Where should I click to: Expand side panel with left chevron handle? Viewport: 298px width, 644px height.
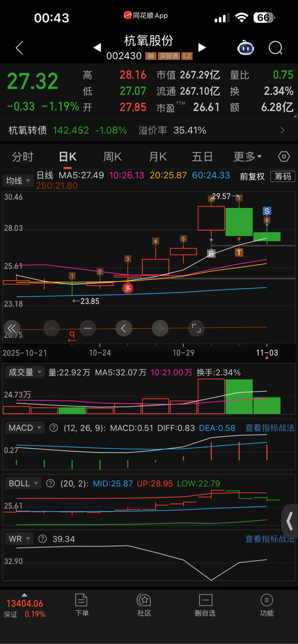coord(290,521)
